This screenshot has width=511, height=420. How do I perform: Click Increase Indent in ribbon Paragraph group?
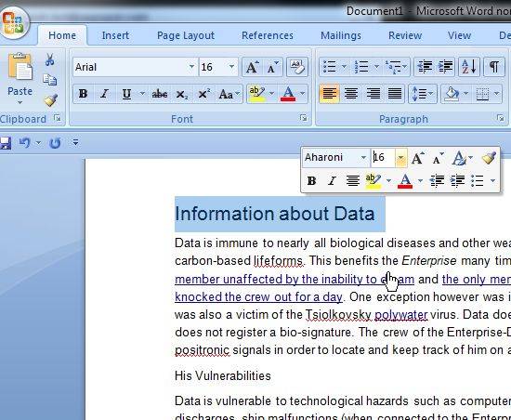pos(445,67)
